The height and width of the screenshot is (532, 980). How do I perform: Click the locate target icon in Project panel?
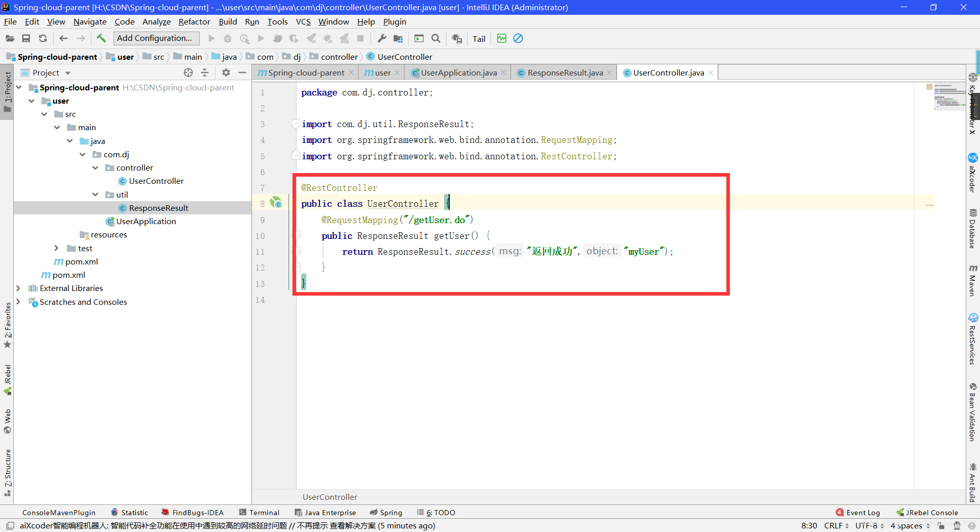pyautogui.click(x=188, y=72)
